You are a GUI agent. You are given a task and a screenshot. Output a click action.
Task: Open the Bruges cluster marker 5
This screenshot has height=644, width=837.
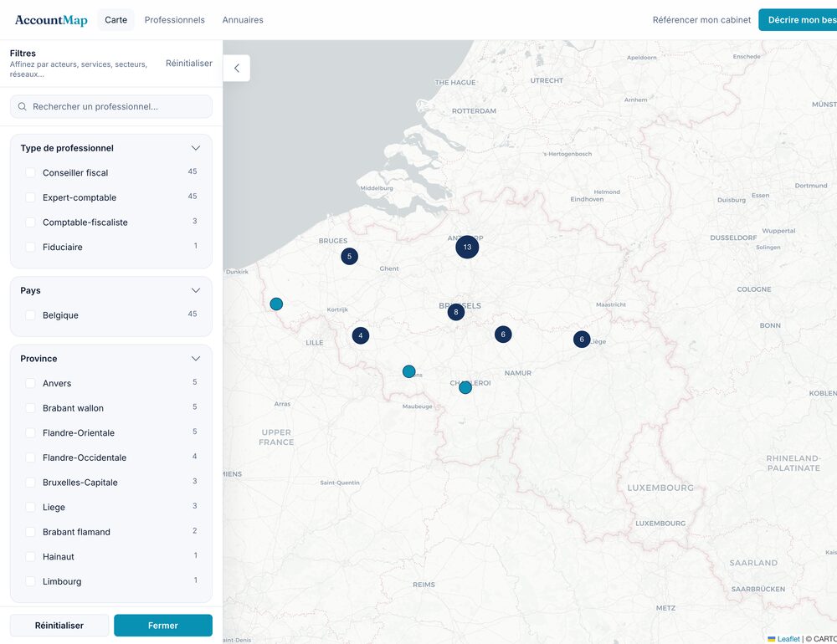click(350, 256)
